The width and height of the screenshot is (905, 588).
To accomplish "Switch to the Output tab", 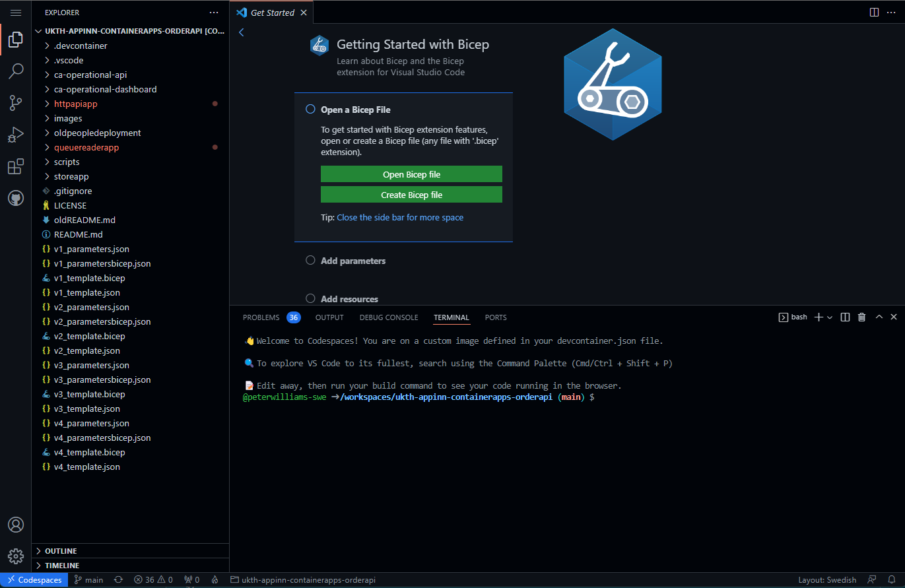I will tap(329, 317).
